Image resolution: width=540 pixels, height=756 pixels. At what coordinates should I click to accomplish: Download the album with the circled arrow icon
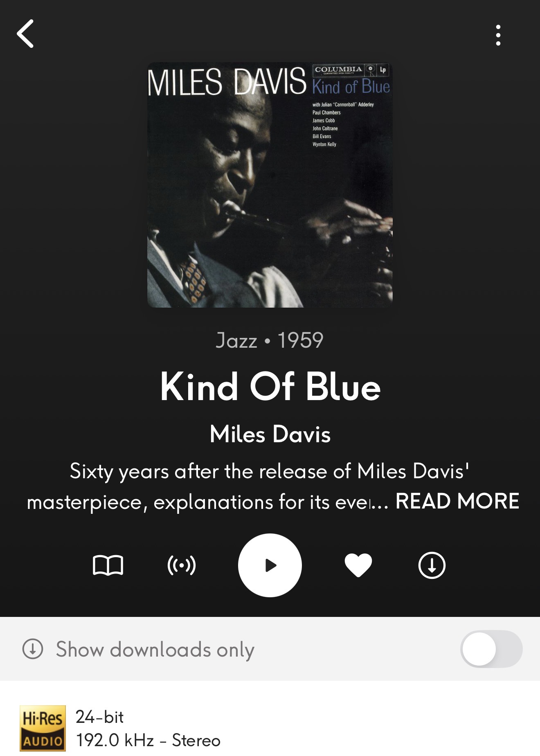tap(432, 565)
